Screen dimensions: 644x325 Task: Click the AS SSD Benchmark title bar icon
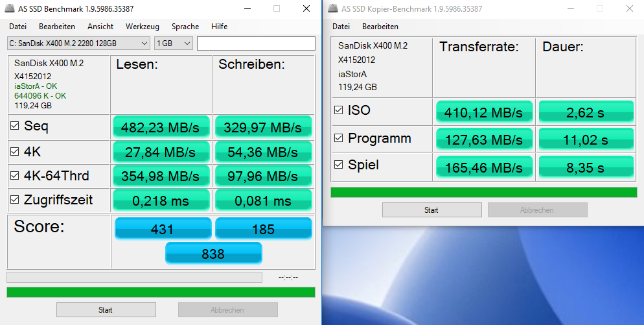tap(10, 8)
